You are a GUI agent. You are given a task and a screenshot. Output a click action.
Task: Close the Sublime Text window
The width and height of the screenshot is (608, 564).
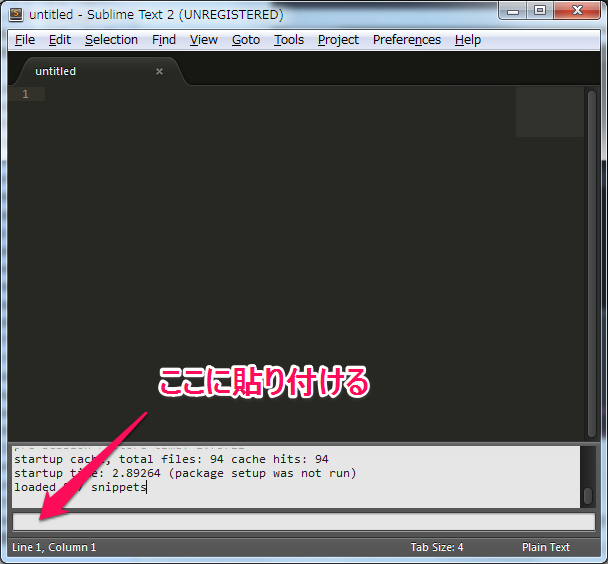pyautogui.click(x=577, y=10)
